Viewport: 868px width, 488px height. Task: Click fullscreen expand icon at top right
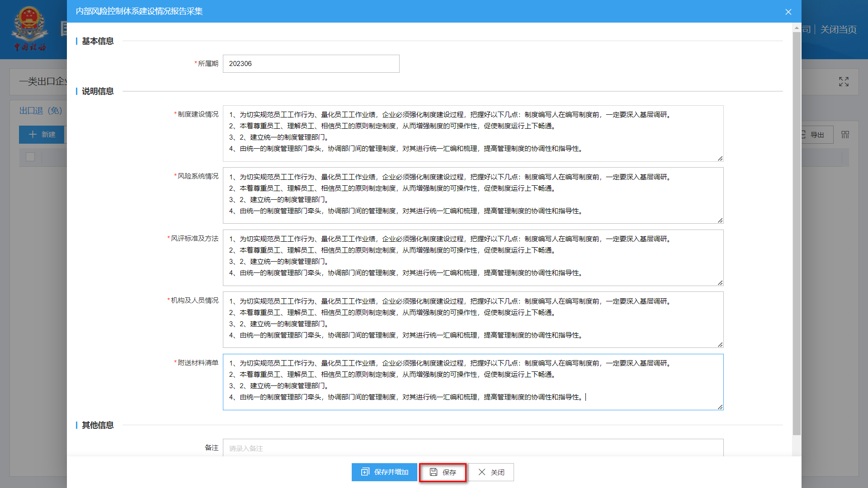tap(844, 82)
